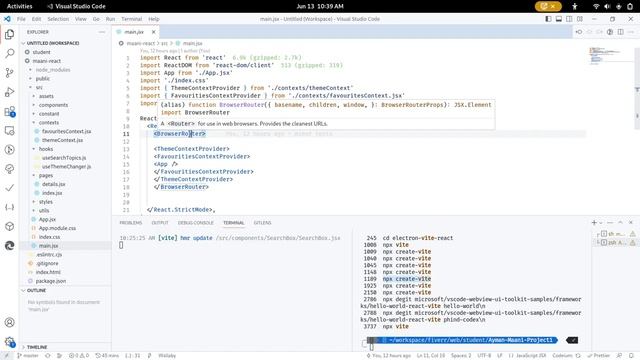Open the File menu
640x360 pixels.
[21, 19]
